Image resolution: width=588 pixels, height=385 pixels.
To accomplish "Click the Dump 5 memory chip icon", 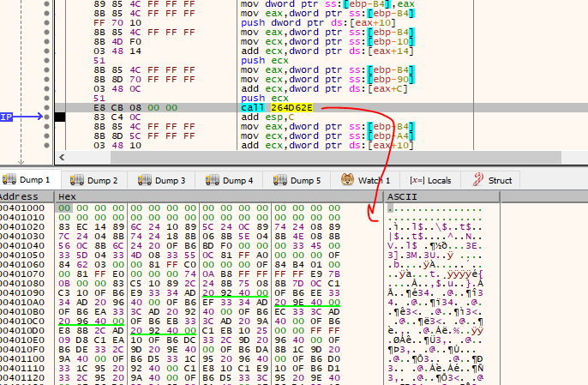I will pos(279,180).
